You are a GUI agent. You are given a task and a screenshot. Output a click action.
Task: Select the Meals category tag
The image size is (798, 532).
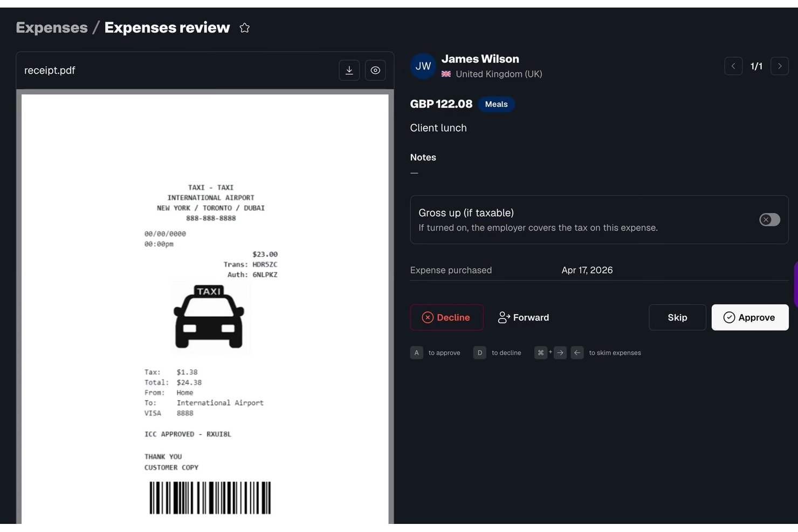496,104
